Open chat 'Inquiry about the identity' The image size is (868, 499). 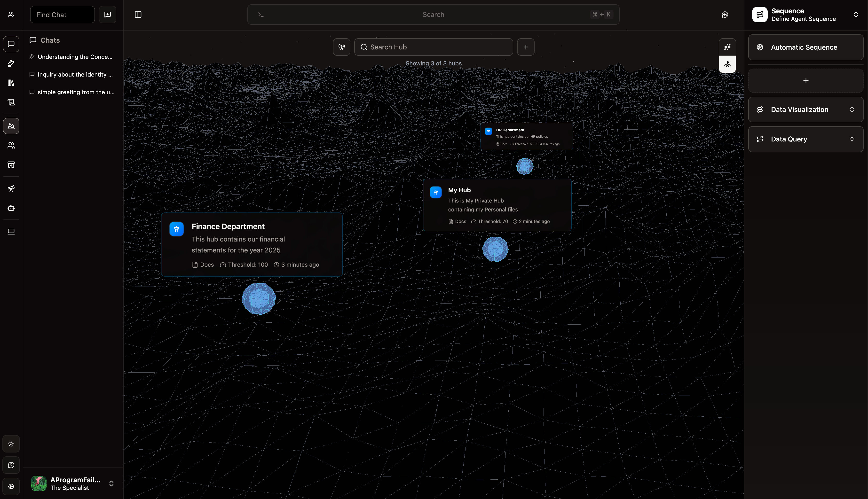(x=75, y=74)
